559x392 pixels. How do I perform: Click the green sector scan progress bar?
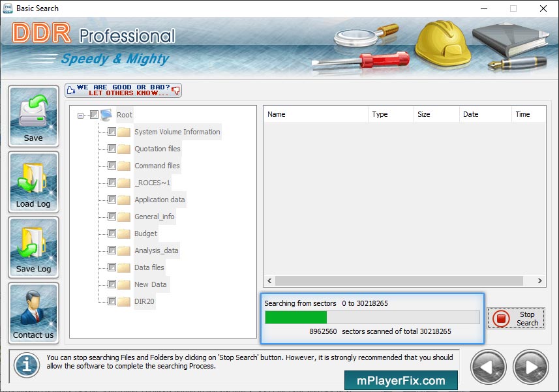(372, 317)
